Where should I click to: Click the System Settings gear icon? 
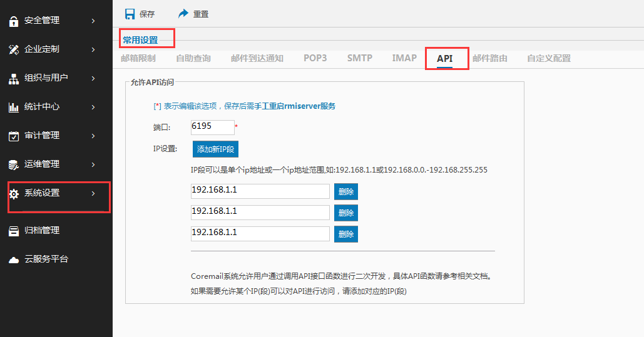[x=14, y=194]
